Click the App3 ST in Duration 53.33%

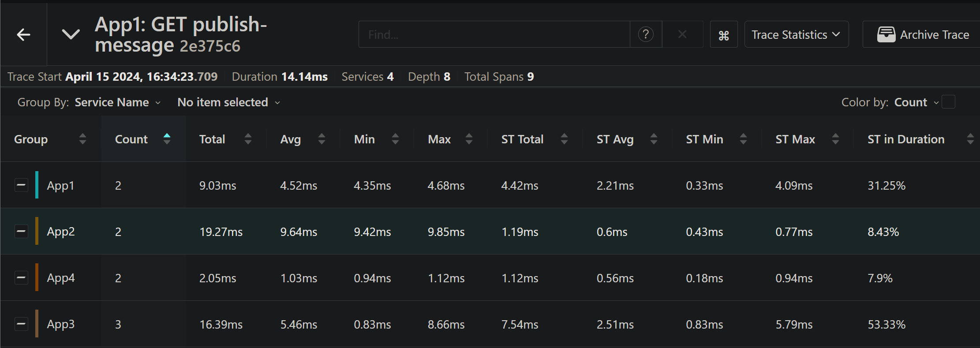point(886,325)
